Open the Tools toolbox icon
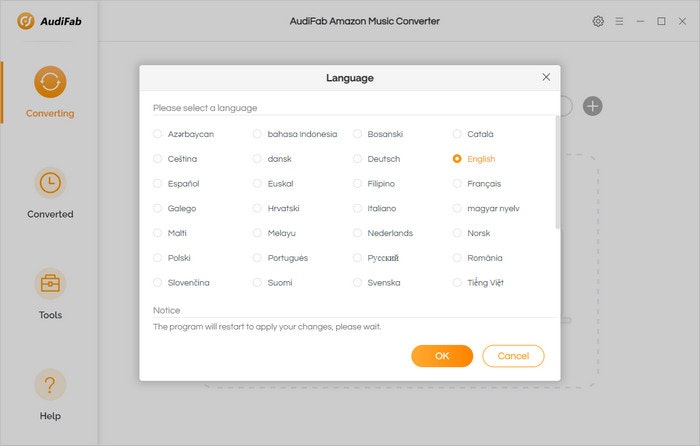Image resolution: width=700 pixels, height=446 pixels. pyautogui.click(x=50, y=283)
